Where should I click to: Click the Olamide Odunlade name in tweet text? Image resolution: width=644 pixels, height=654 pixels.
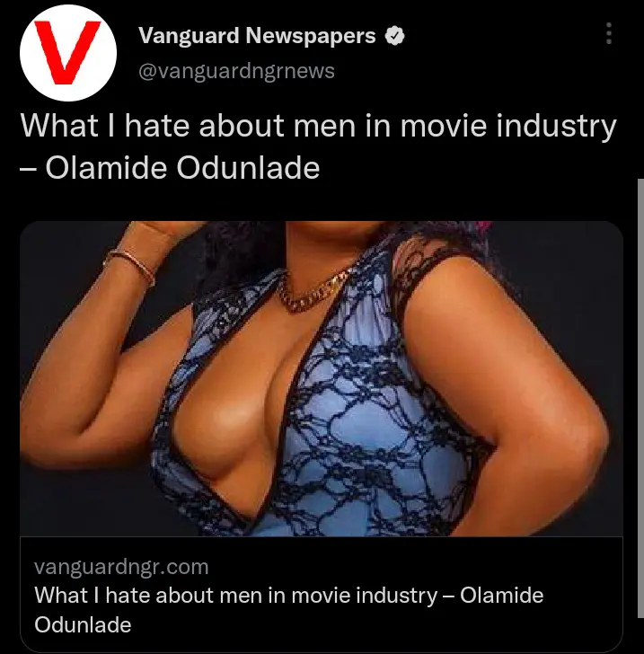coord(182,168)
